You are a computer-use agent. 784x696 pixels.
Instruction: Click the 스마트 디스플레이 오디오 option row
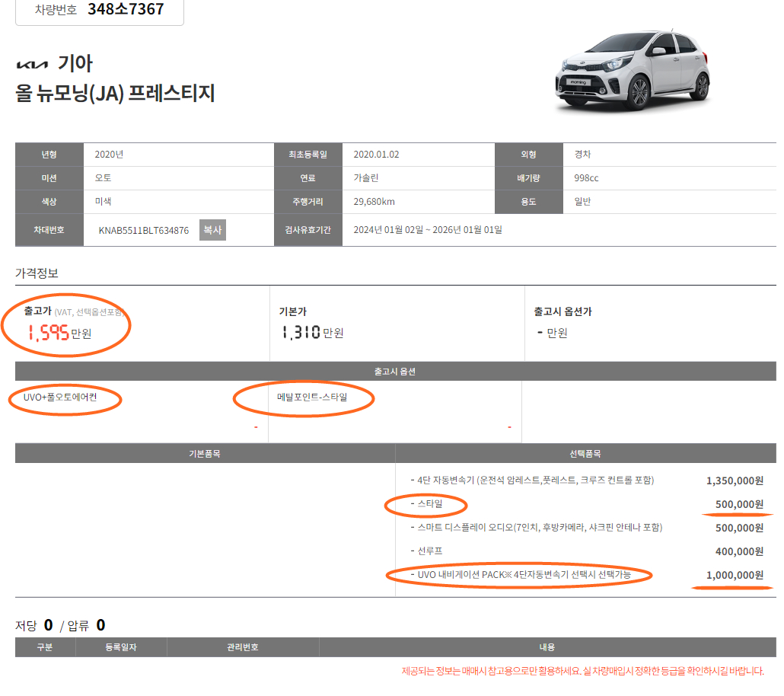[588, 528]
